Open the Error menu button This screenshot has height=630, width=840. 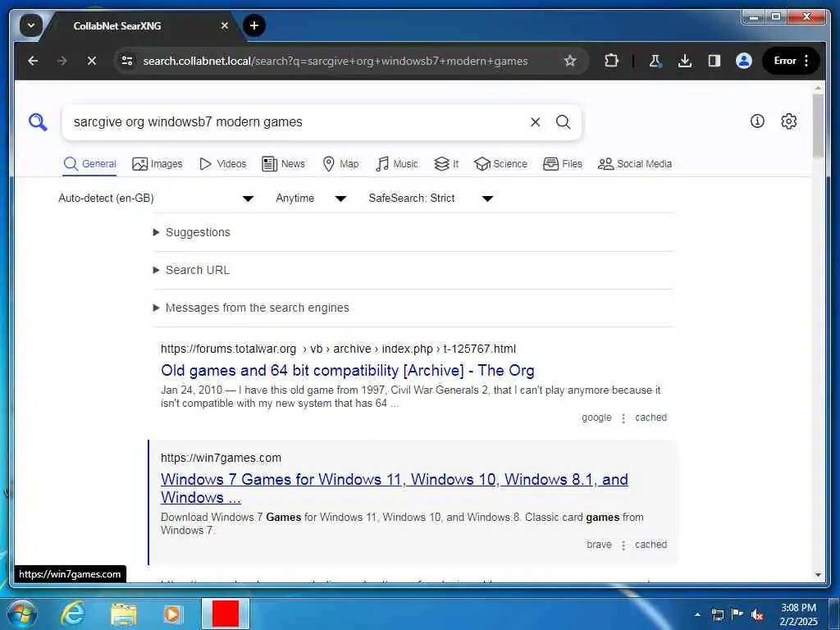(x=791, y=61)
